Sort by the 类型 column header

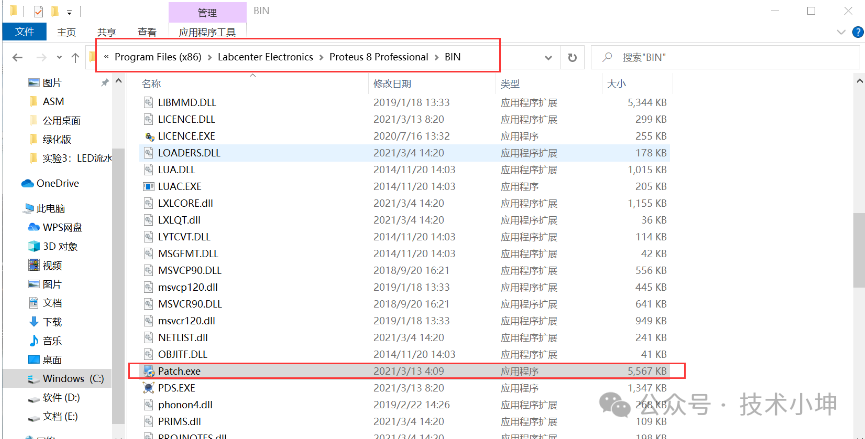510,84
